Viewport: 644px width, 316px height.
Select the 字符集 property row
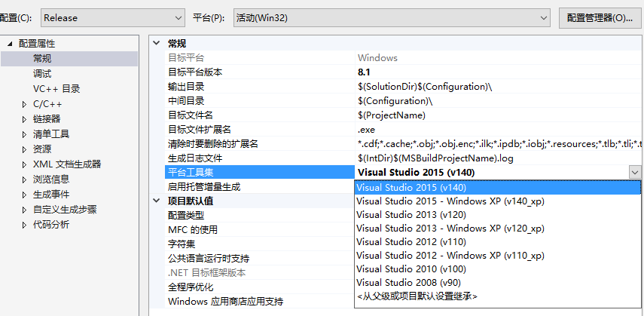pos(260,244)
